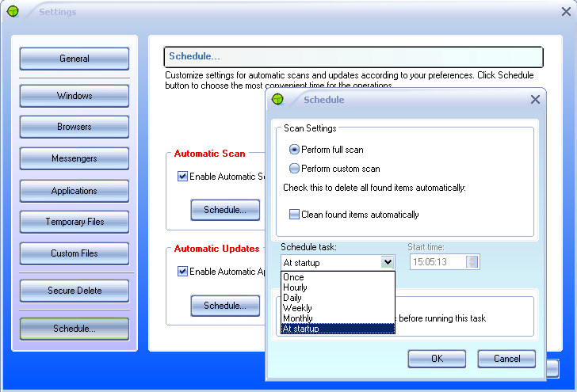Click the Schedule dialog app logo icon
Screen dimensions: 577x392
(277, 100)
